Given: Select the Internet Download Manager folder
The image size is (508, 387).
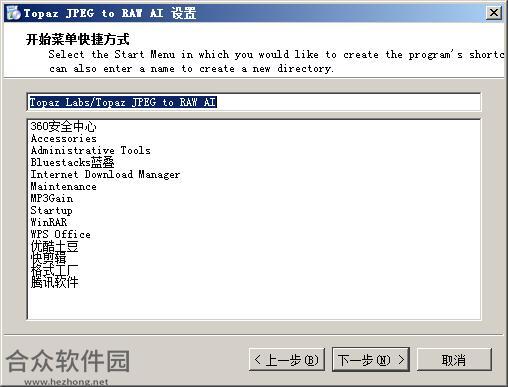Looking at the screenshot, I should point(105,174).
